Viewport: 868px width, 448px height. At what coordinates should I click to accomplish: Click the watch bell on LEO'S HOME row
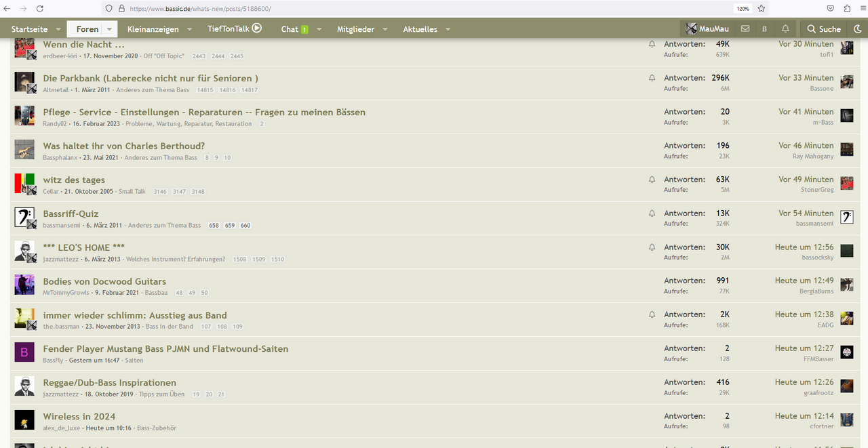652,247
